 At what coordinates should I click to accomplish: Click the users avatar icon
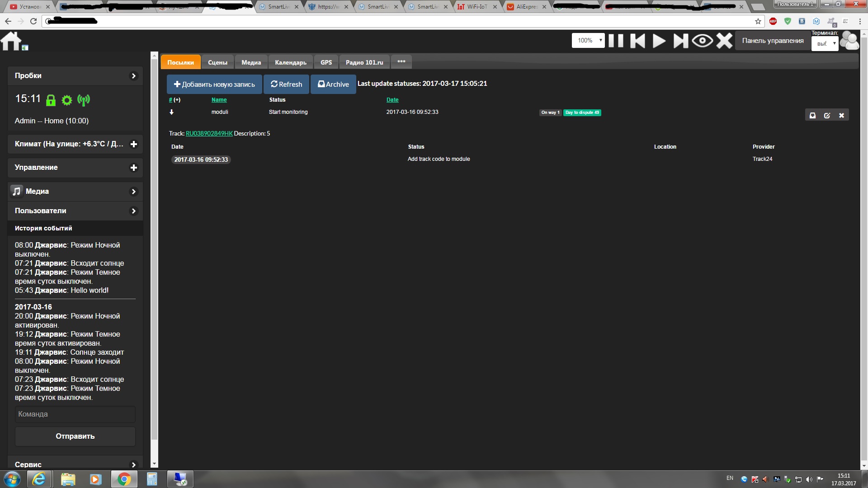click(x=849, y=41)
